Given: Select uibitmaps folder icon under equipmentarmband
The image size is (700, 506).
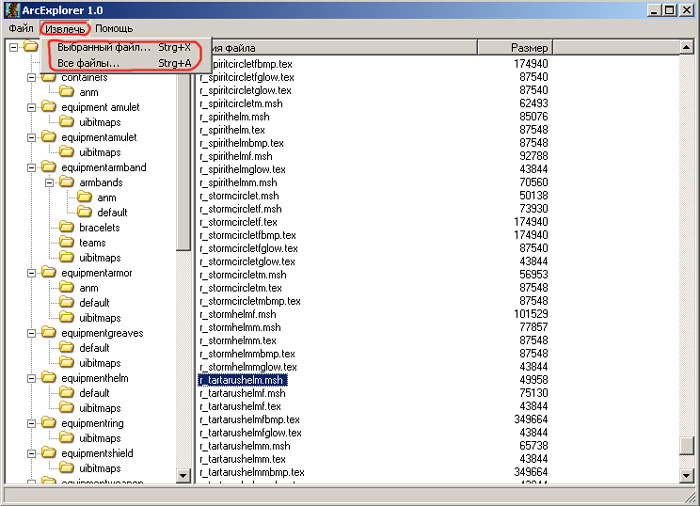Looking at the screenshot, I should pos(67,257).
